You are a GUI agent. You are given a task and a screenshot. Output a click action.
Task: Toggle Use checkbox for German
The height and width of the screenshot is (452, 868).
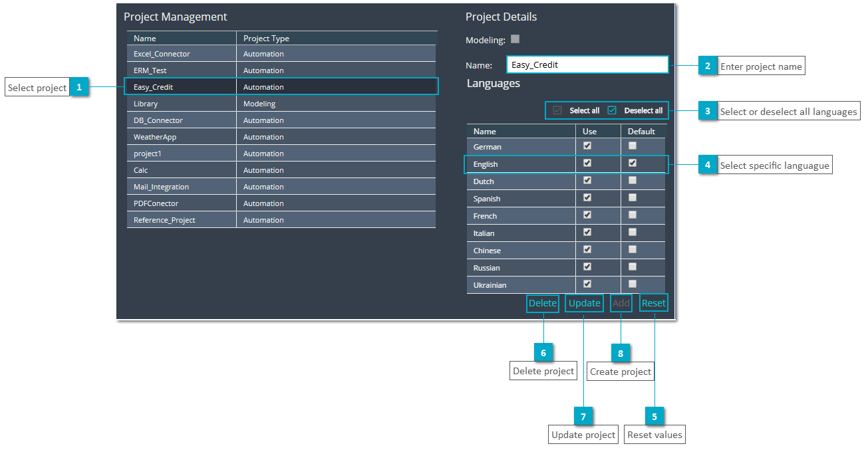point(587,146)
